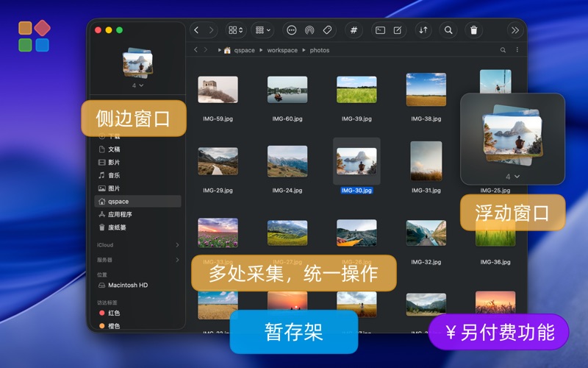The height and width of the screenshot is (368, 588).
Task: Select the IMG-31.jpg thumbnail
Action: click(426, 161)
